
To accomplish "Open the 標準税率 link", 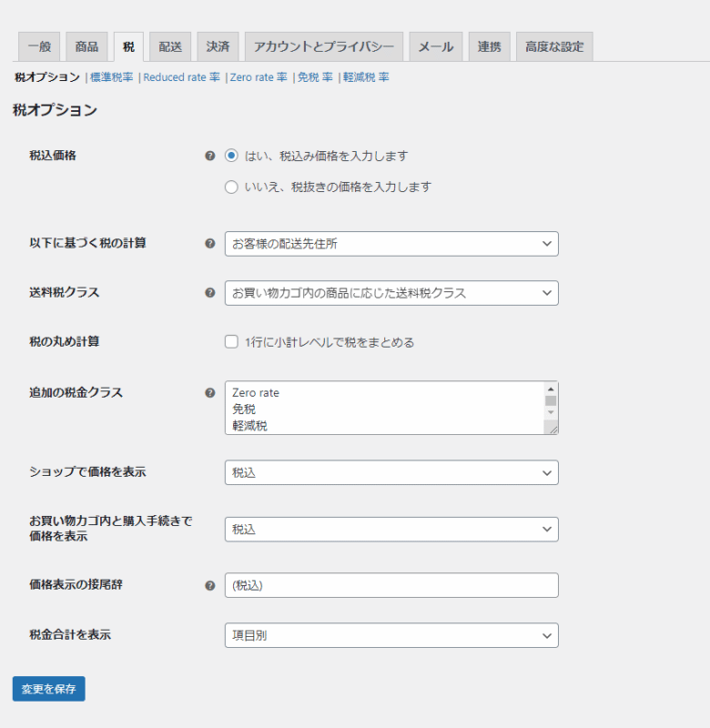I will point(112,78).
